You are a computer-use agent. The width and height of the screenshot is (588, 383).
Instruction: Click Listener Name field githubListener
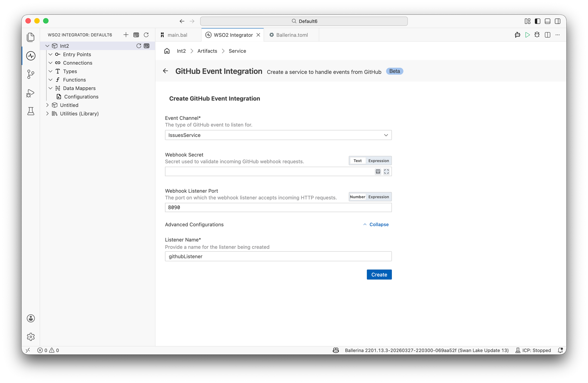[278, 256]
